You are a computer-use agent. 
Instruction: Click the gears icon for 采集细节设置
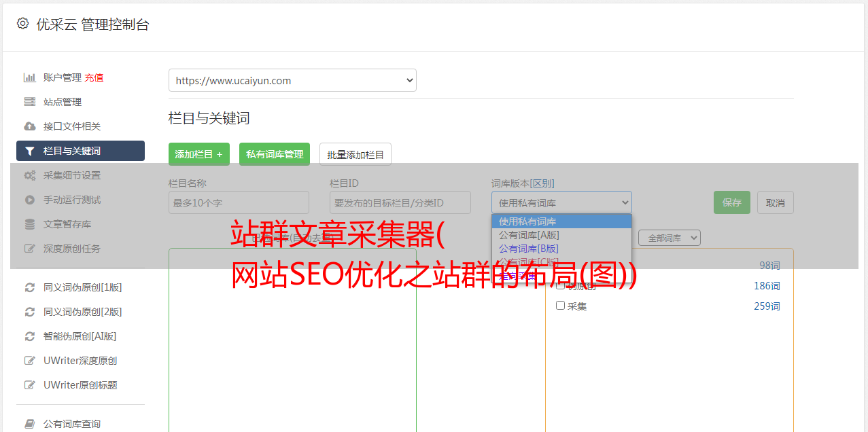click(29, 175)
